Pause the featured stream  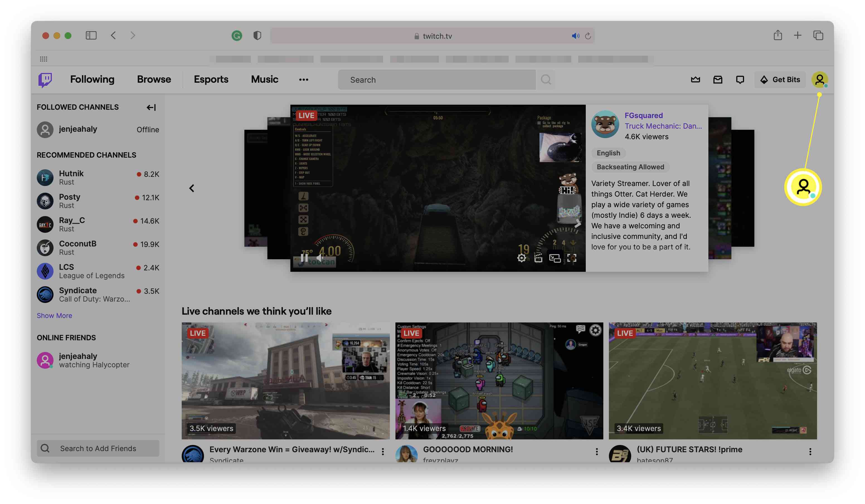point(304,258)
